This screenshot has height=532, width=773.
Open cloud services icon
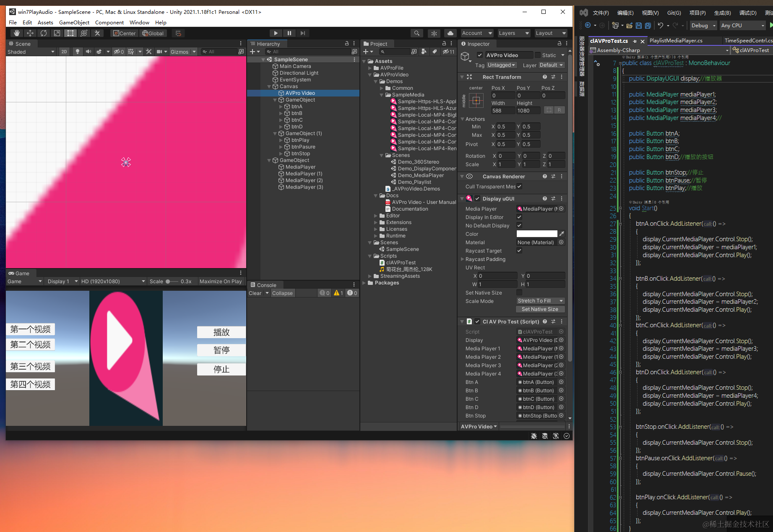(x=450, y=33)
